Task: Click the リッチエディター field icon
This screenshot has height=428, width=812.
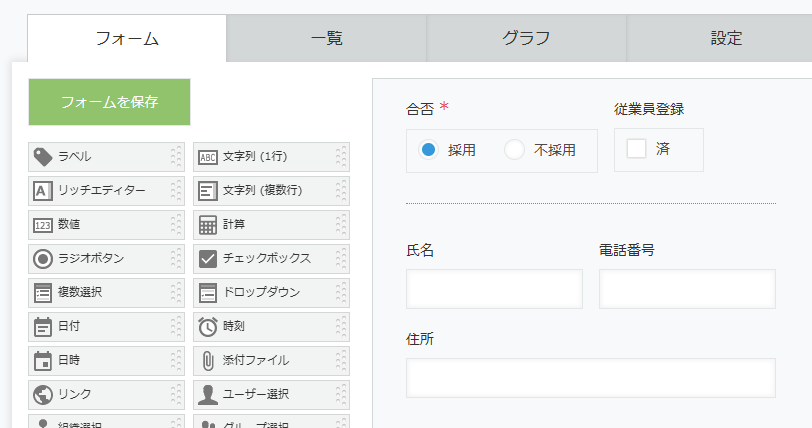Action: click(43, 191)
